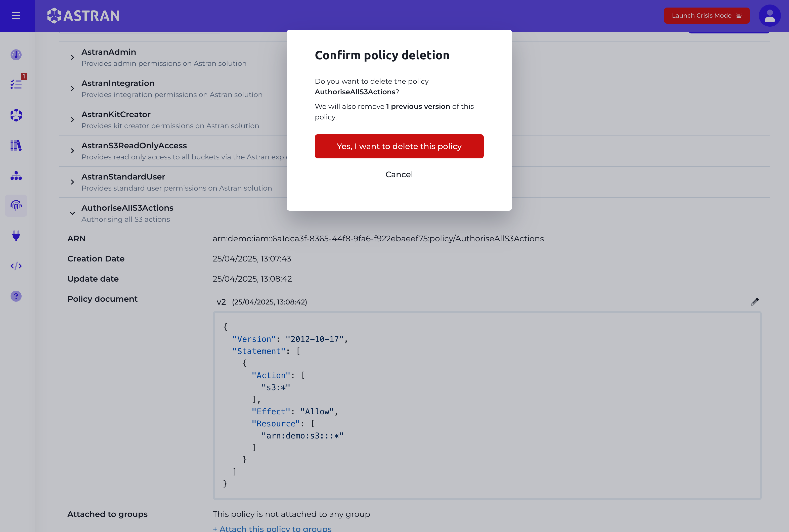Open the Astran cube sidebar icon
Screen dimensions: 789x532
pyautogui.click(x=16, y=115)
